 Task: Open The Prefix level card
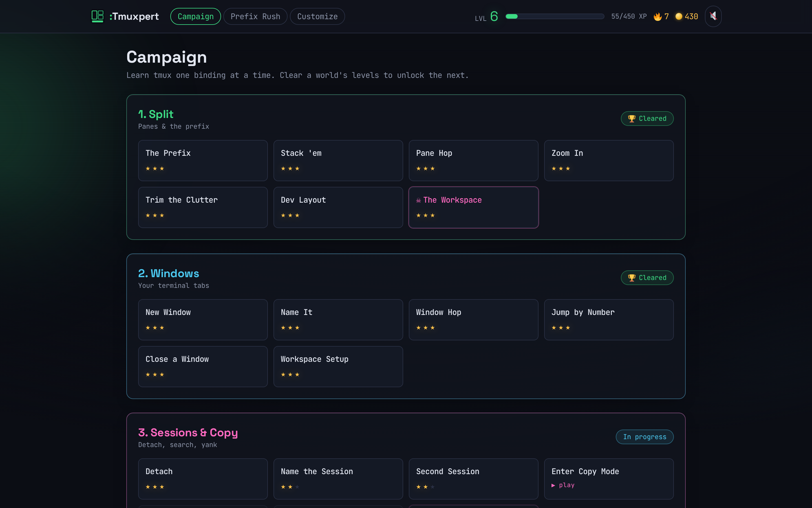[x=203, y=161]
